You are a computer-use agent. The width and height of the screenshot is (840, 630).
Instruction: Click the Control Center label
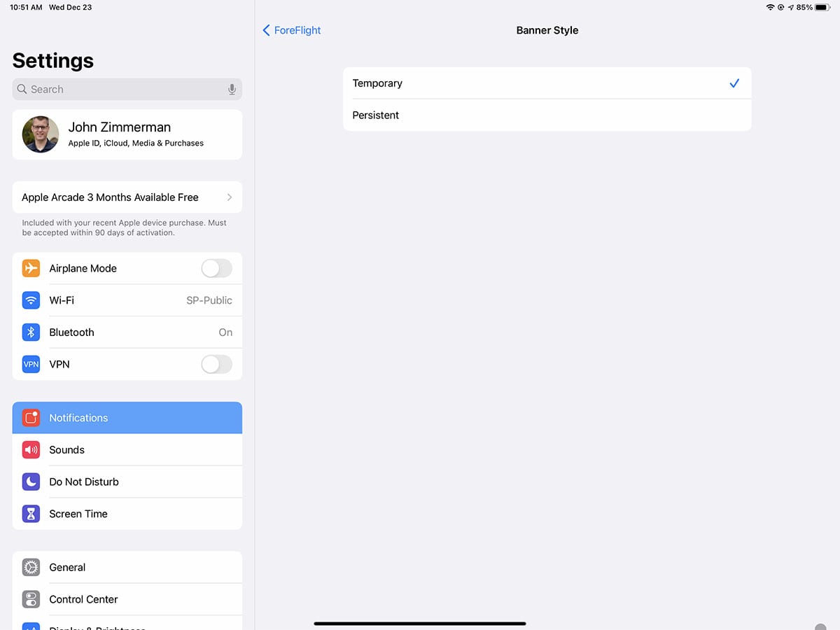coord(83,599)
